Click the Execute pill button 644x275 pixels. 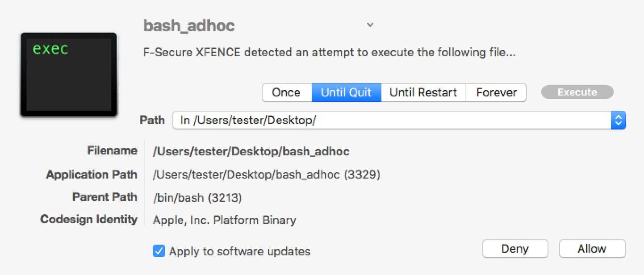[577, 92]
